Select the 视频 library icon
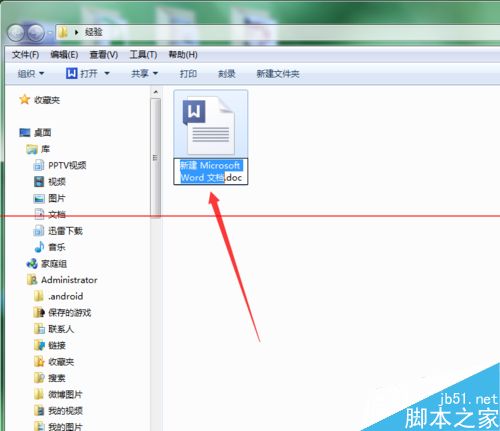This screenshot has height=431, width=500. [x=39, y=182]
